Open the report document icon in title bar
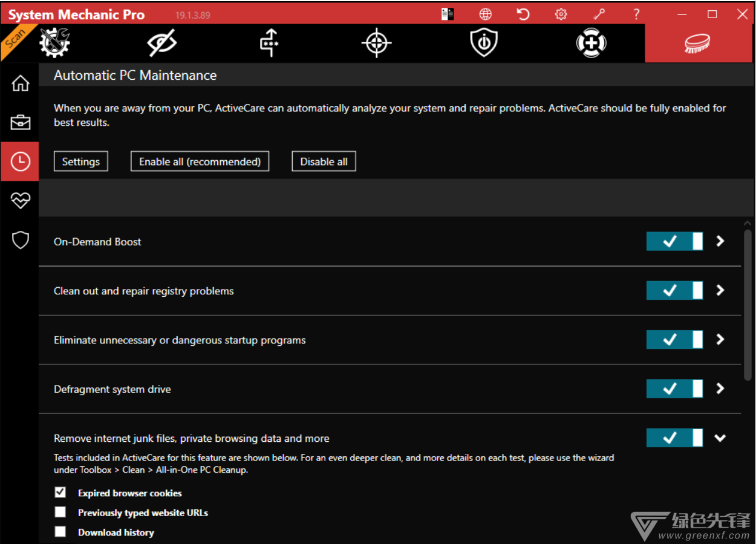 click(448, 14)
